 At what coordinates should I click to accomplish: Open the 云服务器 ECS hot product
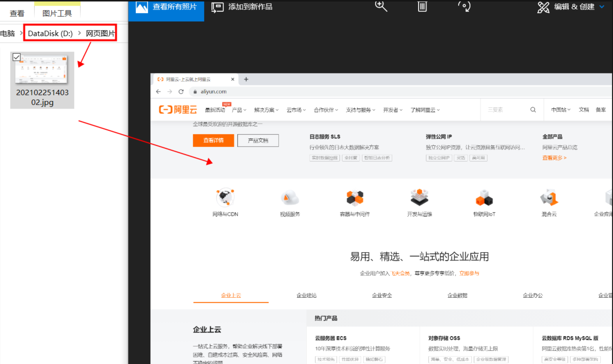coord(331,338)
